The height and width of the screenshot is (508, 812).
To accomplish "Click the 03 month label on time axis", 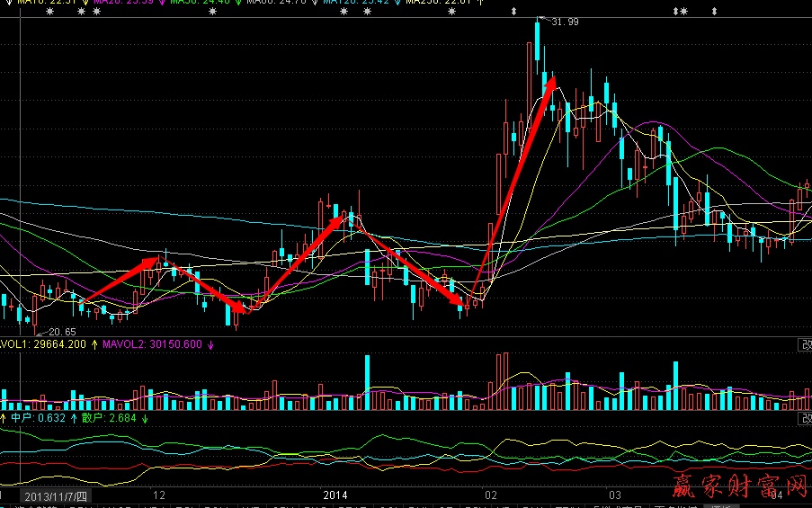I will (615, 495).
